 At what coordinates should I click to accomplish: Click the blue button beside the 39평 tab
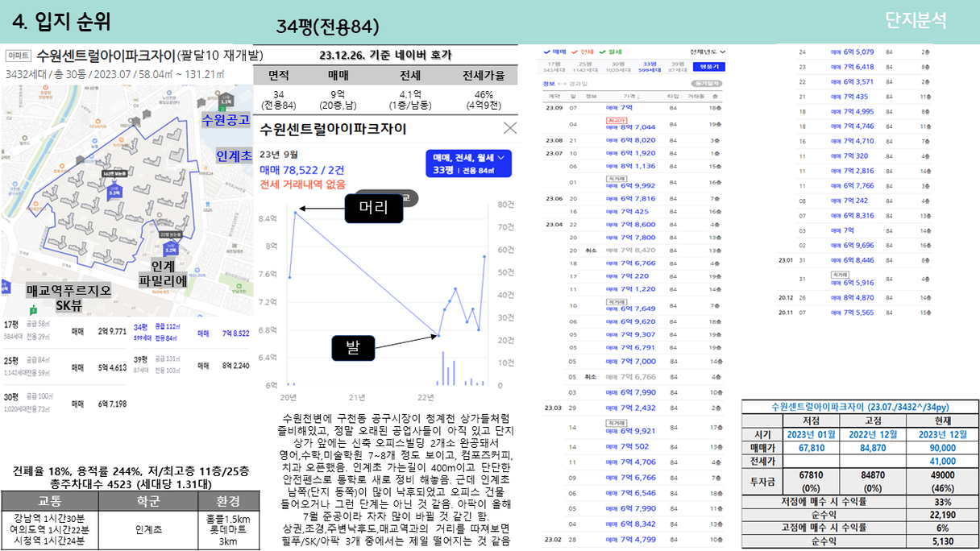click(x=710, y=67)
